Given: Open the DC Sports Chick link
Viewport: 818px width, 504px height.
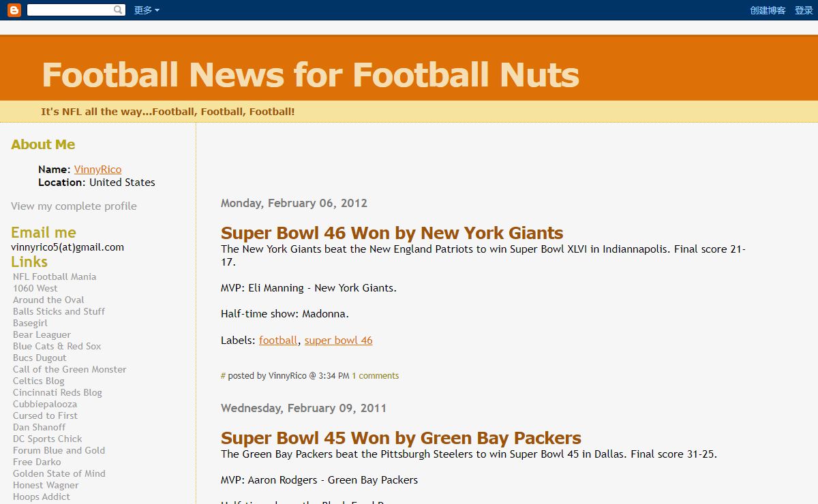Looking at the screenshot, I should 47,439.
